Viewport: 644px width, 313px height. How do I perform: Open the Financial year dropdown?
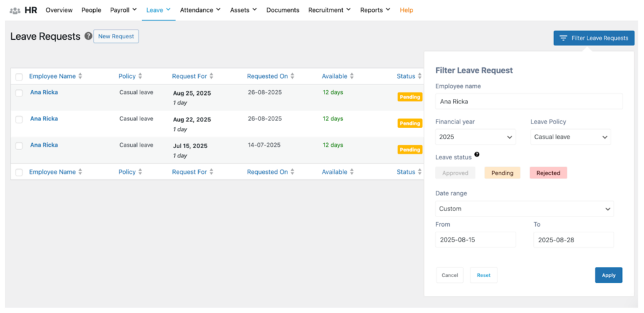tap(475, 137)
